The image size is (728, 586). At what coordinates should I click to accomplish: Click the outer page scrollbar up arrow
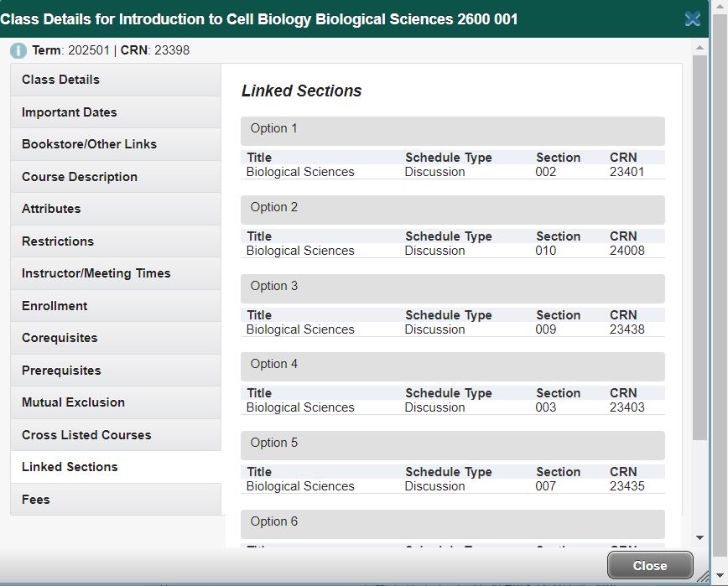click(x=720, y=7)
